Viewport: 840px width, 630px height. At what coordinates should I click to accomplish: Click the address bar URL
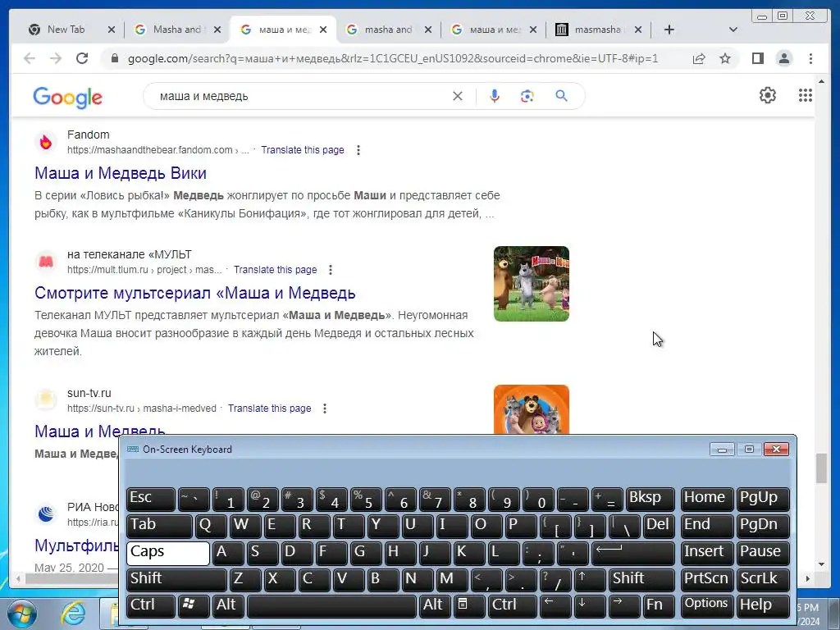(x=393, y=58)
